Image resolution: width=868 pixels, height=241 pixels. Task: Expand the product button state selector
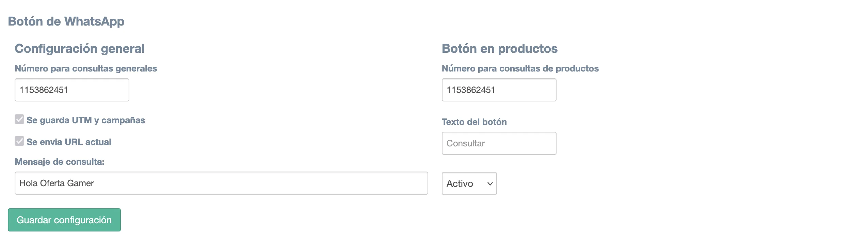tap(469, 183)
